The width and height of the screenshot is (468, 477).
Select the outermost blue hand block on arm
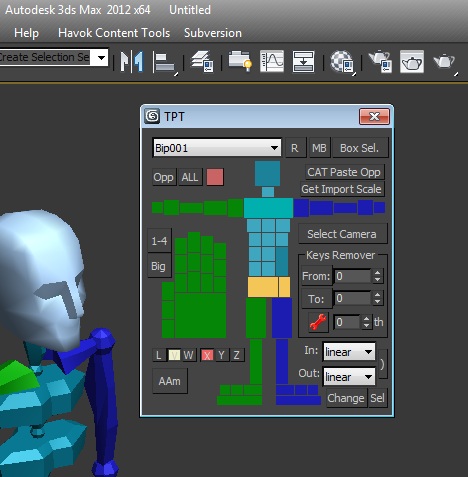point(379,207)
